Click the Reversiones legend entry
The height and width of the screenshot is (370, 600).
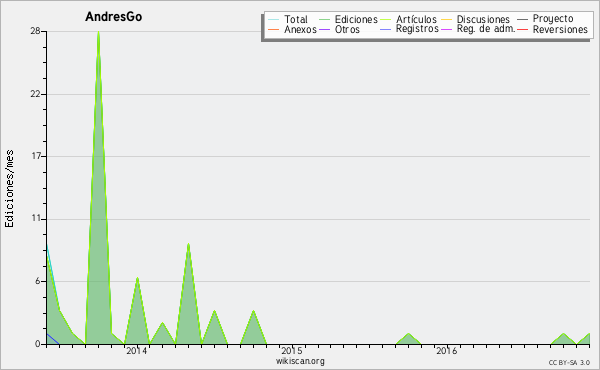tap(552, 29)
